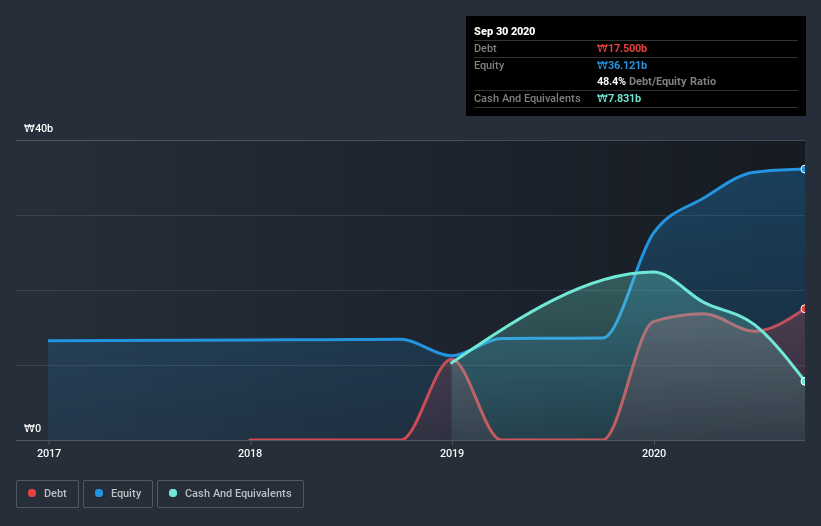Click the teal Cash legend dot
821x526 pixels.
pos(173,493)
